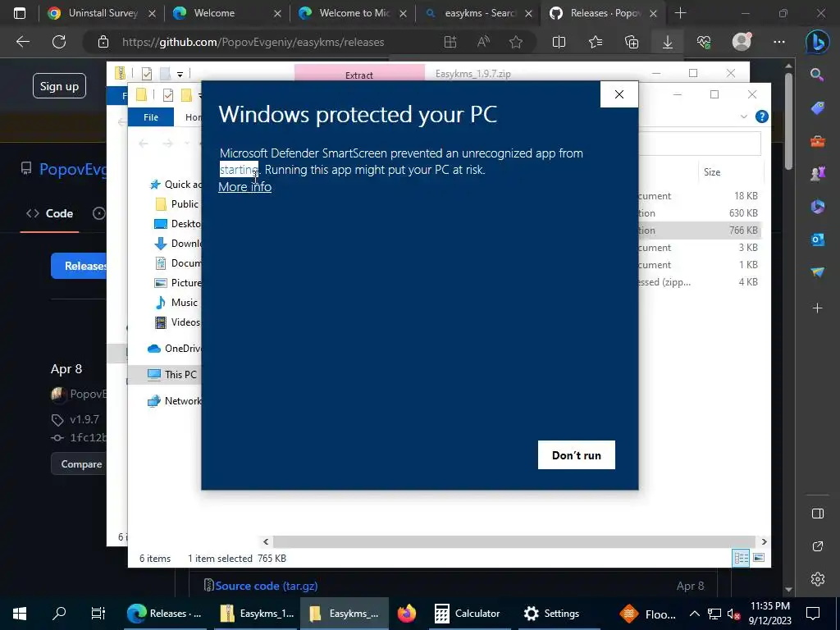The width and height of the screenshot is (840, 630).
Task: Open Edge Settings and more menu
Action: [x=779, y=42]
